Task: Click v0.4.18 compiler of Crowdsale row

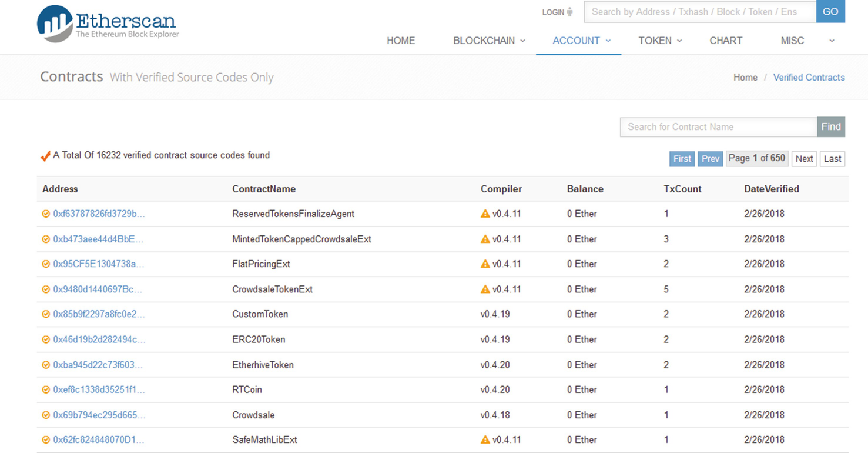Action: (495, 415)
